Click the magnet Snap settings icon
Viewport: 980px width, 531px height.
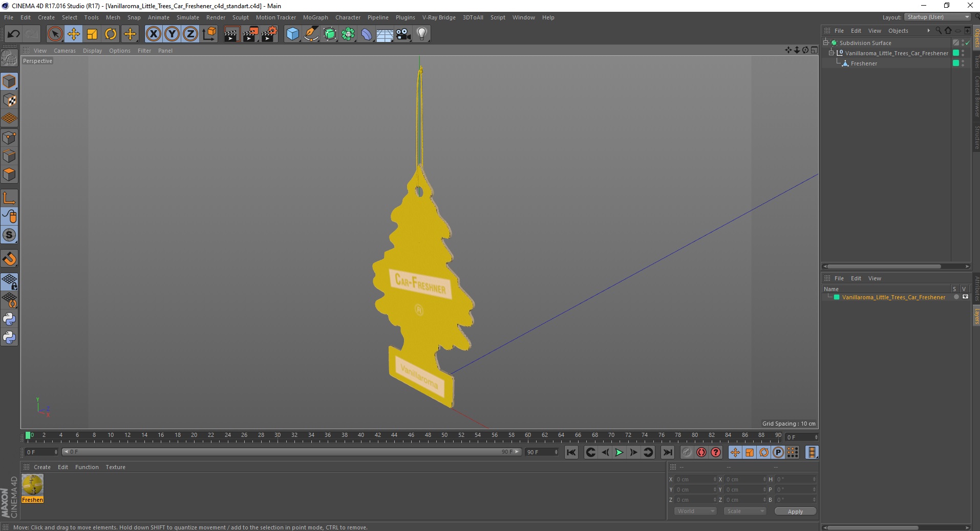point(9,259)
